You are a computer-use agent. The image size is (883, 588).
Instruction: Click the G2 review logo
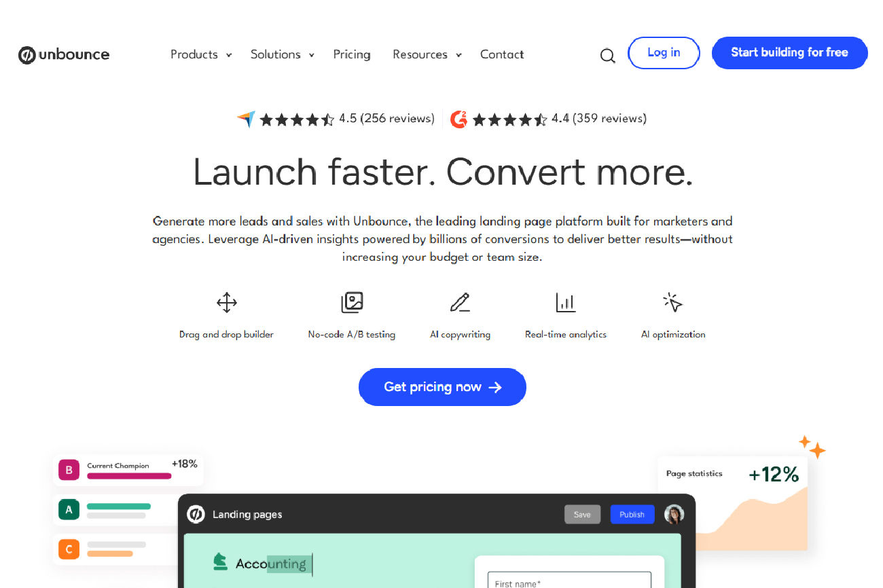pyautogui.click(x=458, y=120)
